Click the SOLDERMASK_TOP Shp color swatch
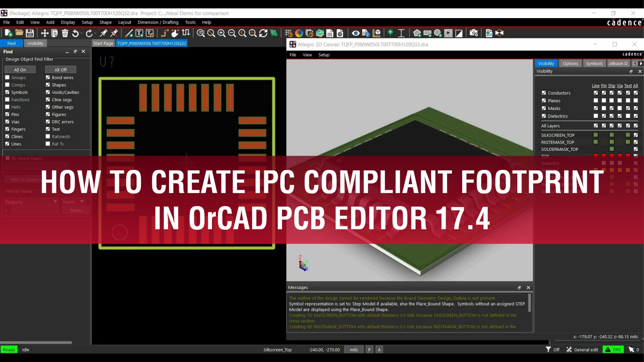Screen dimensions: 644x362 pos(612,149)
